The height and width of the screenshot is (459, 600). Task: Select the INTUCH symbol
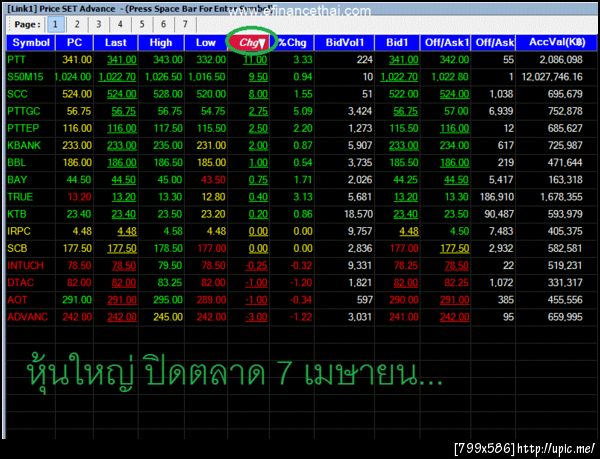25,265
